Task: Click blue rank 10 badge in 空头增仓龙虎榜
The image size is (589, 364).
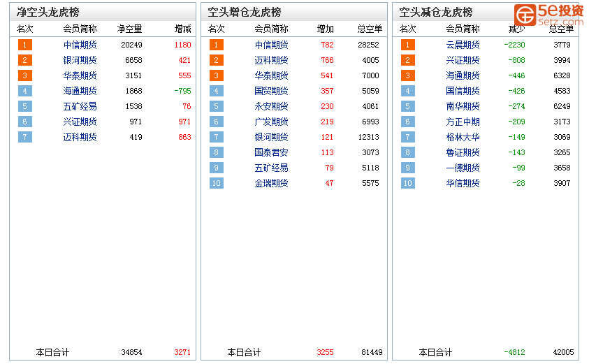Action: click(217, 184)
